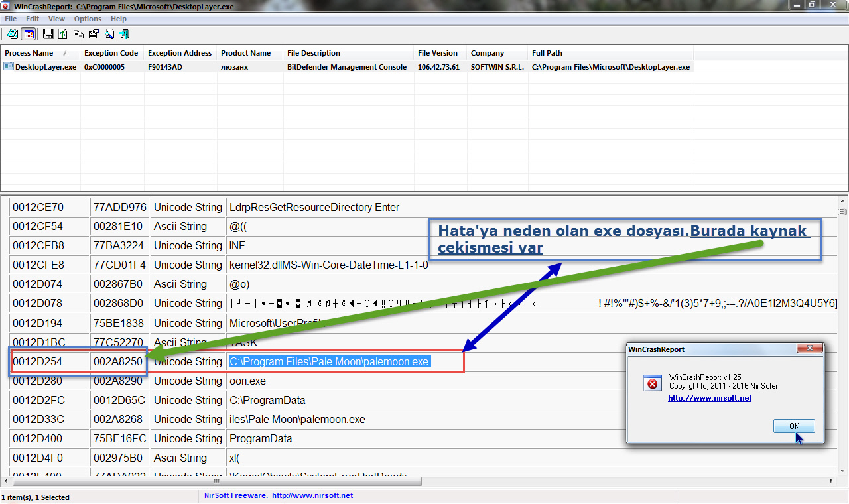Open the nirsoft.net link in the About dialog

(x=710, y=398)
